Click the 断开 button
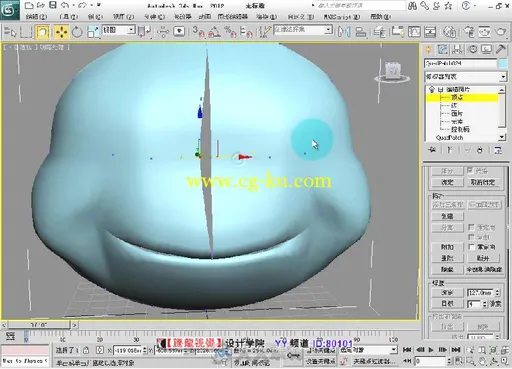The image size is (512, 369). pos(483,258)
